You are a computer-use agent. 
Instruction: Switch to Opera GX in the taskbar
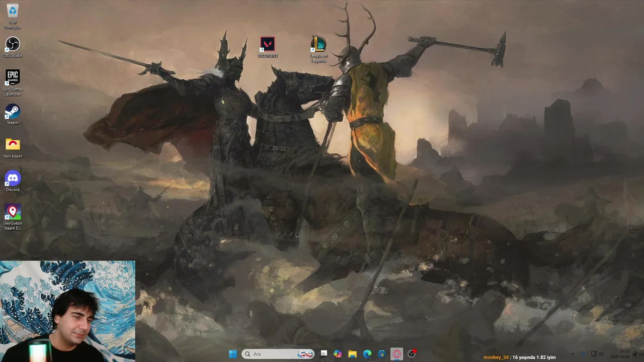397,354
